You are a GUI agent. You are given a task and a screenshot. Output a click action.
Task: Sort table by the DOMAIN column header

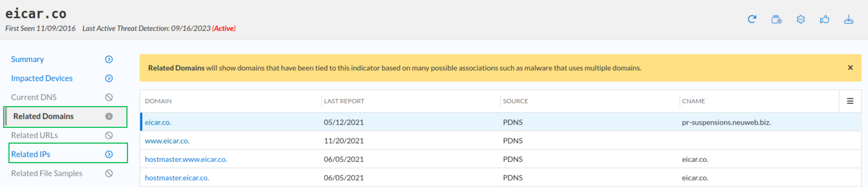(x=158, y=101)
